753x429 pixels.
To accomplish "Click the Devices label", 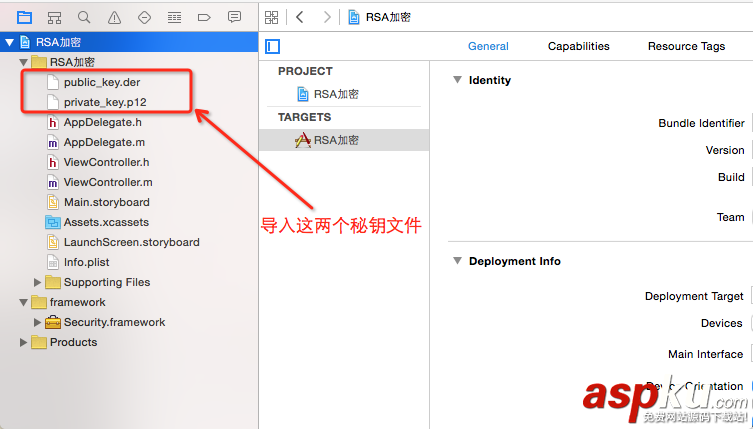I will [721, 323].
